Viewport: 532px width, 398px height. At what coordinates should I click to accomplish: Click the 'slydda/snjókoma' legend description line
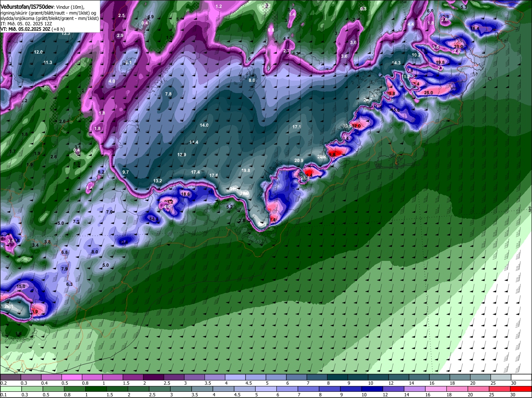click(x=49, y=18)
